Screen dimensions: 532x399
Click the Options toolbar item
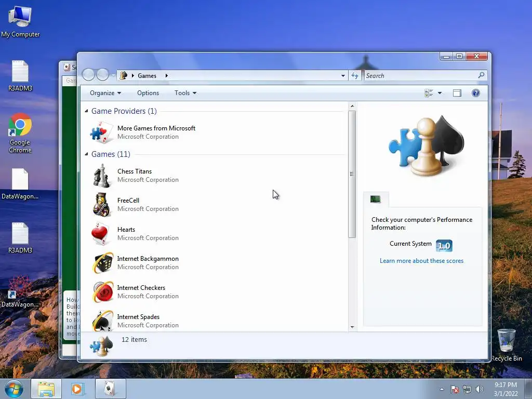148,93
